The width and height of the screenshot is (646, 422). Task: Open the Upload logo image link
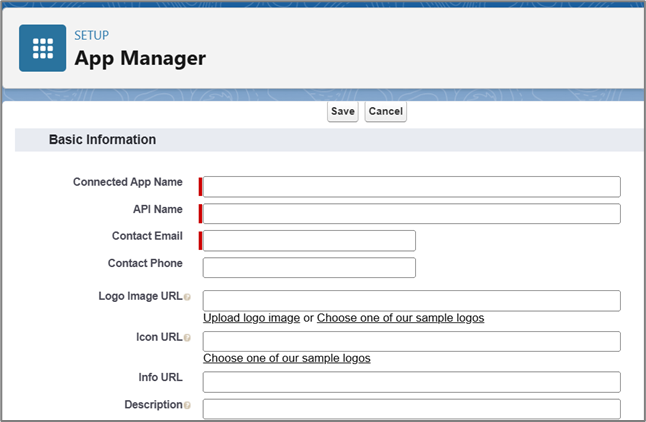251,318
